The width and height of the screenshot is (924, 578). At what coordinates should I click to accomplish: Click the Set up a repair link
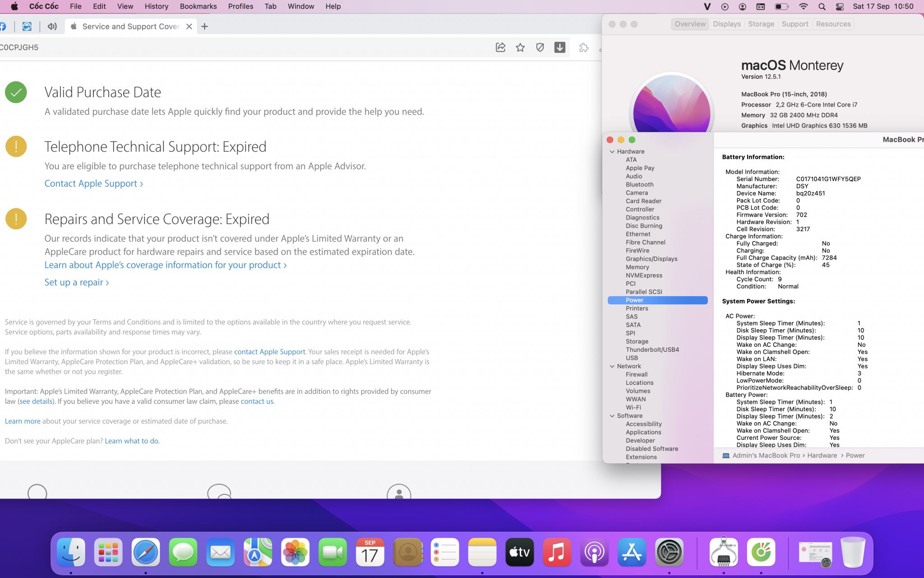76,282
